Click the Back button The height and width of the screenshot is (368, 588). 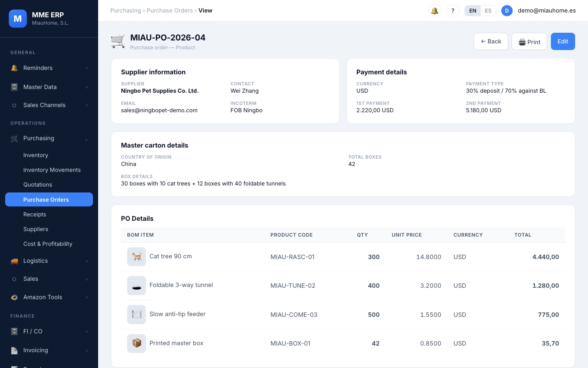491,42
